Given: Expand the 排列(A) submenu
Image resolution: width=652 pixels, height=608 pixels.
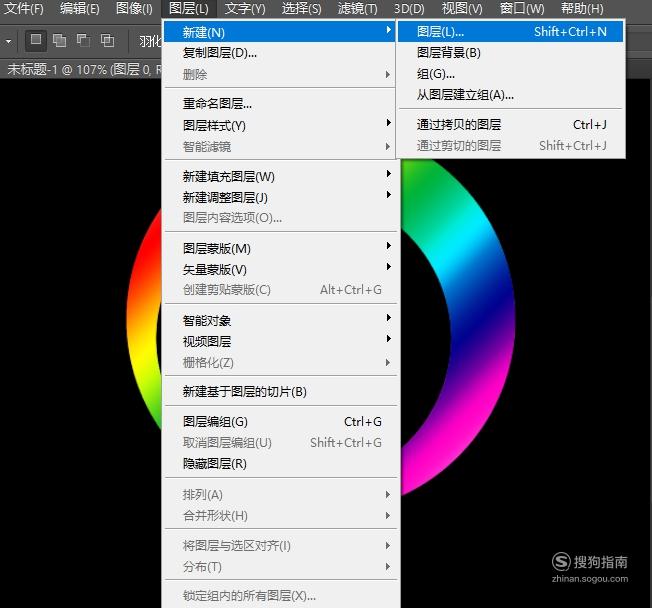Looking at the screenshot, I should (x=279, y=494).
